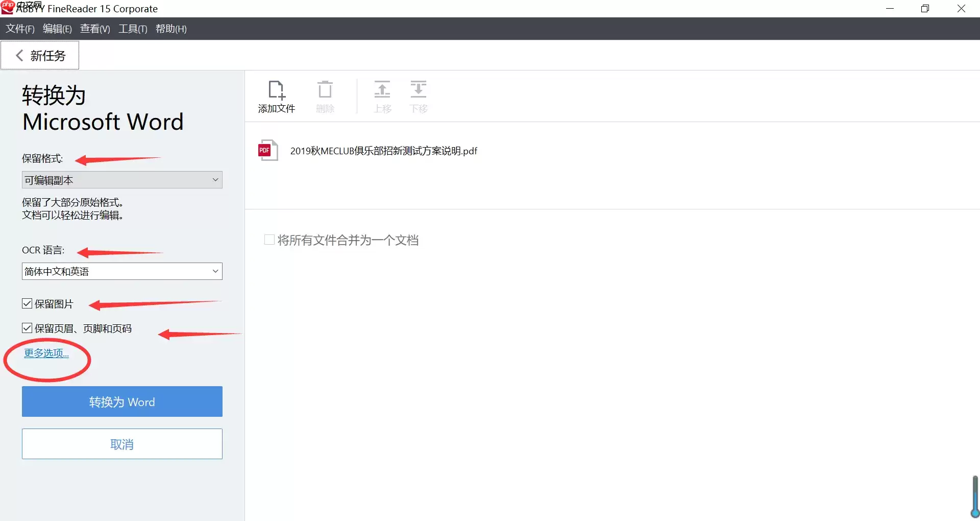980x521 pixels.
Task: Uncheck 保留页眉、页脚和页码 option
Action: (27, 328)
